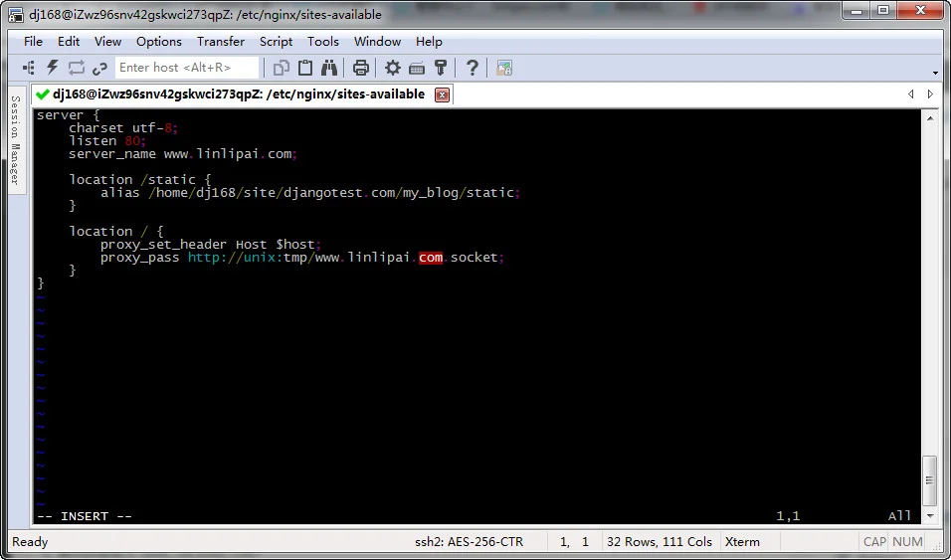Click the terminal vertical scrollbar thumb
951x560 pixels.
pyautogui.click(x=930, y=479)
